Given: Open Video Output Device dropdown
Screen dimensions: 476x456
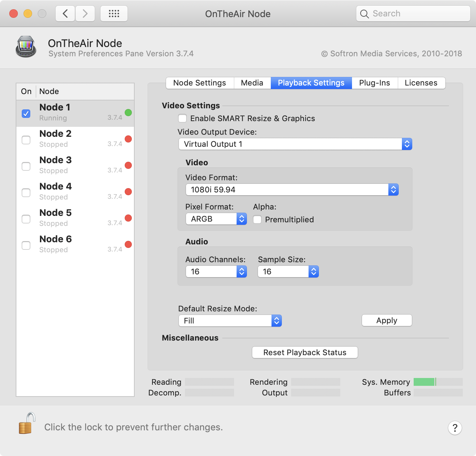Looking at the screenshot, I should pyautogui.click(x=295, y=144).
